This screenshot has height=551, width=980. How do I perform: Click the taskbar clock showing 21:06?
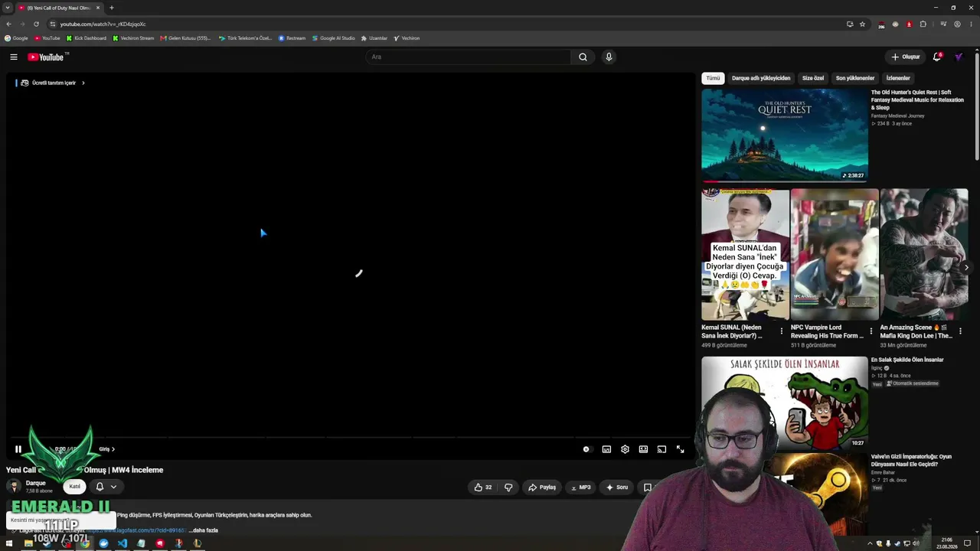947,543
